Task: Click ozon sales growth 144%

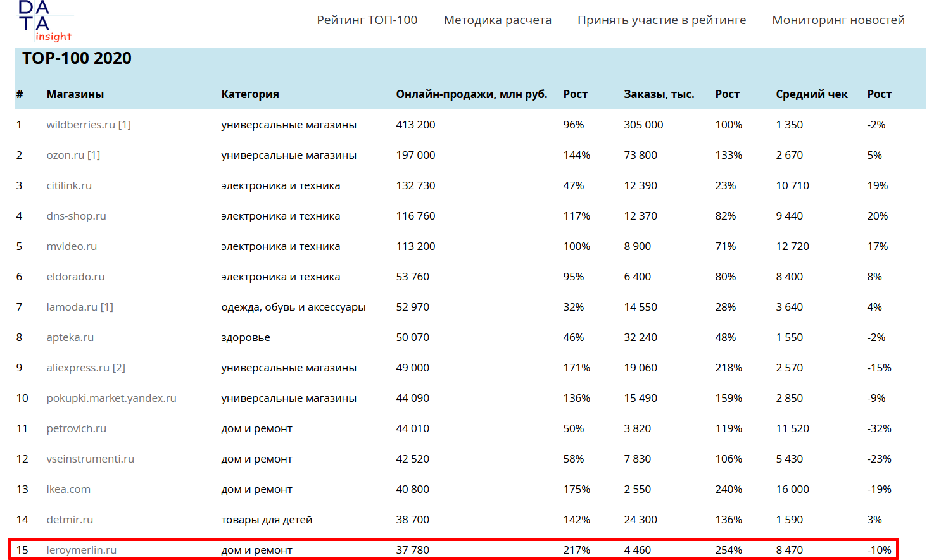Action: click(576, 155)
